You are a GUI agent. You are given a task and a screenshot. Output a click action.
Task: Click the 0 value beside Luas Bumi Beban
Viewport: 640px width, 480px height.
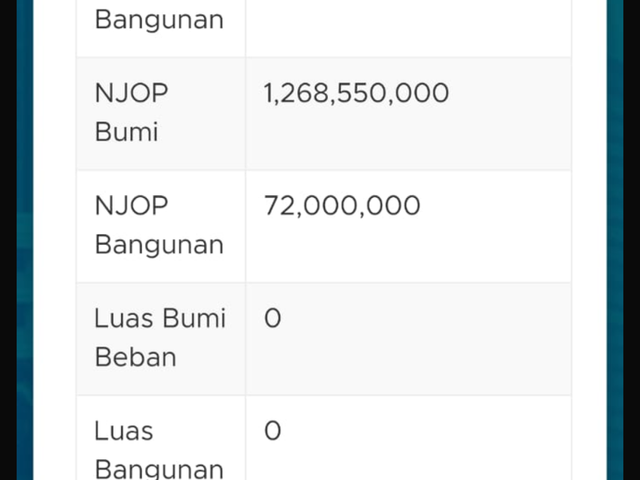pyautogui.click(x=273, y=318)
